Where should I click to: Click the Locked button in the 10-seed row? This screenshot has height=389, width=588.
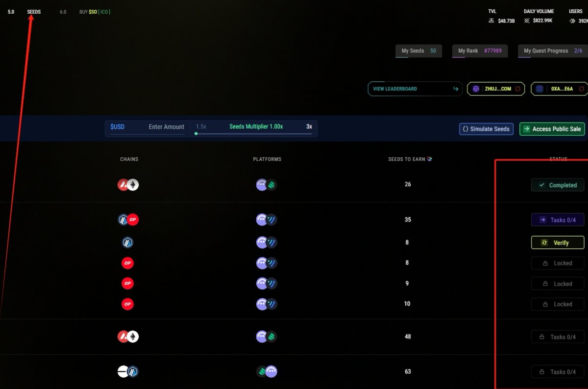coord(558,304)
